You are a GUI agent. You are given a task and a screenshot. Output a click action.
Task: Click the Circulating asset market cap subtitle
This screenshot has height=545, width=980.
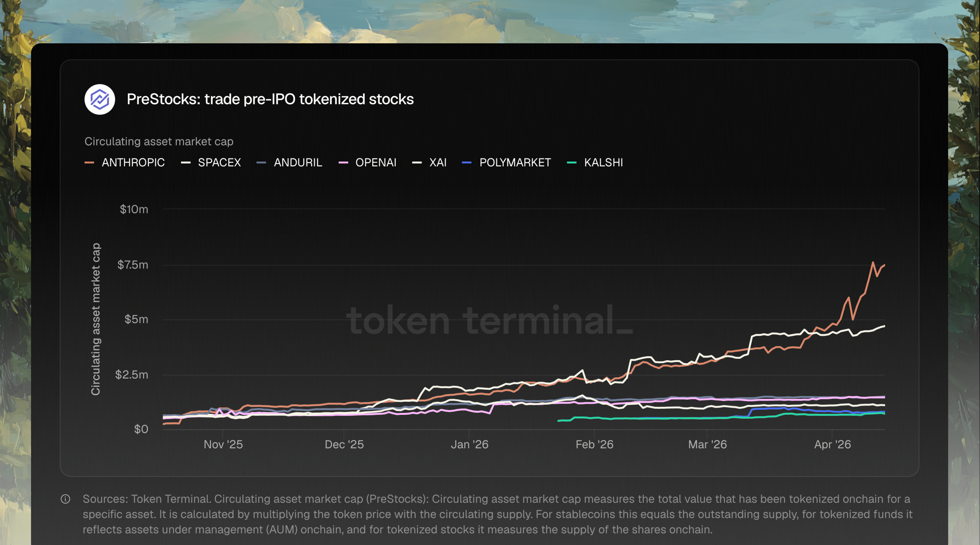click(159, 142)
